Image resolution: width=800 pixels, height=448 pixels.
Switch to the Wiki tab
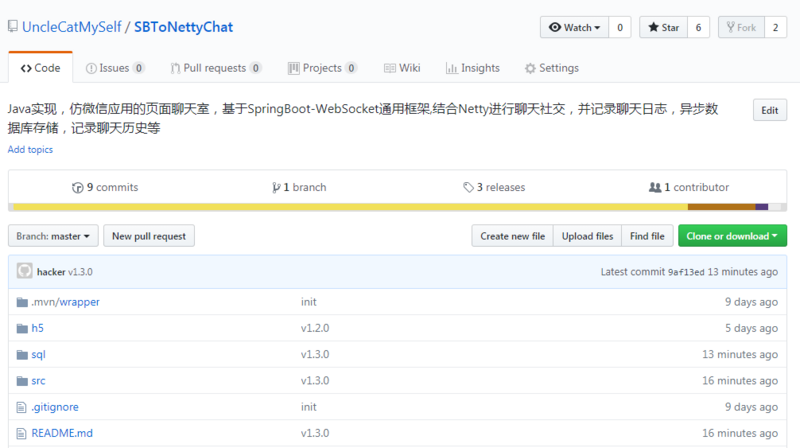pyautogui.click(x=402, y=68)
